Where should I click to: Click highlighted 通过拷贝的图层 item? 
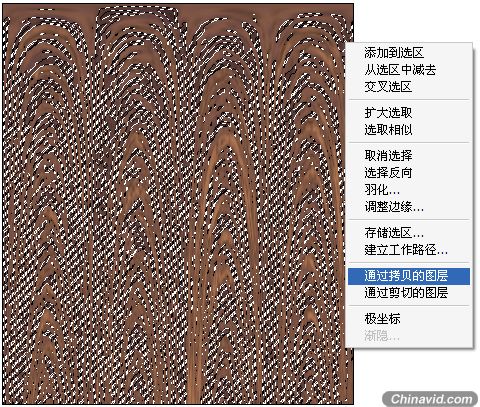point(409,276)
